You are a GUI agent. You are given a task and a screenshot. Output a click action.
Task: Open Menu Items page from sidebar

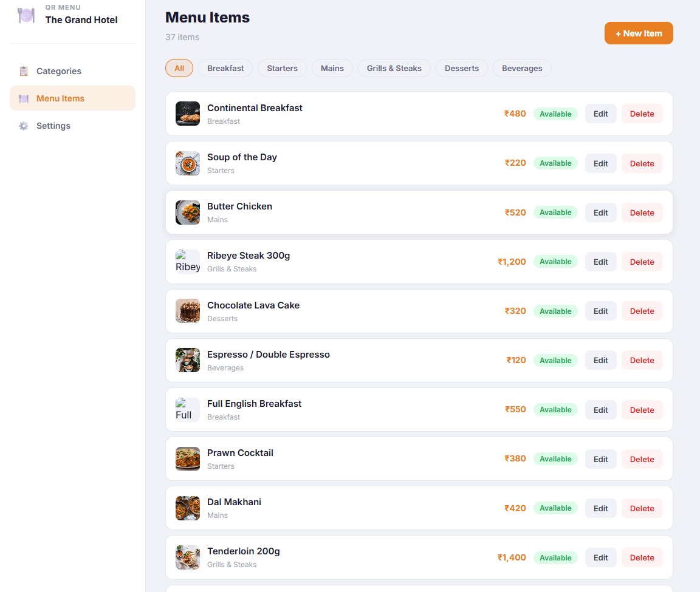pyautogui.click(x=72, y=98)
